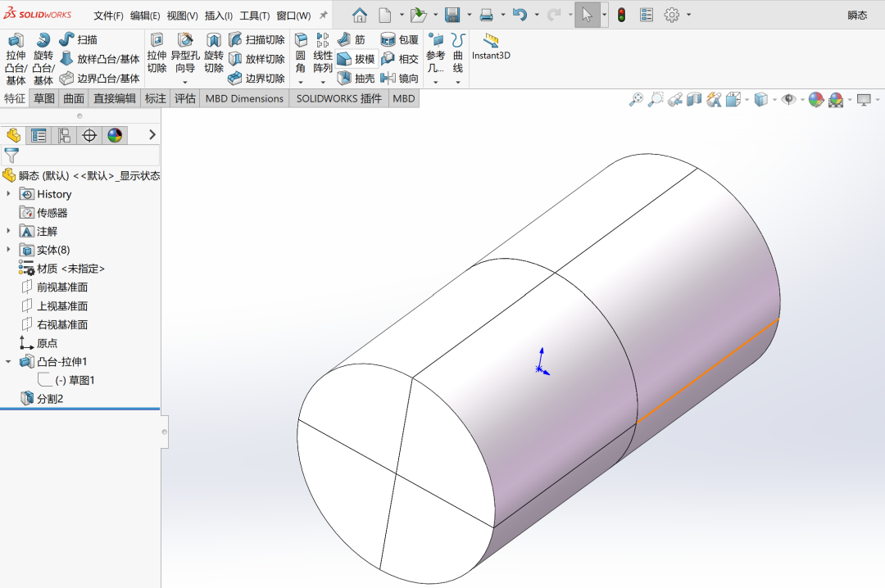
Task: Open the 工具(T) menu
Action: (255, 16)
